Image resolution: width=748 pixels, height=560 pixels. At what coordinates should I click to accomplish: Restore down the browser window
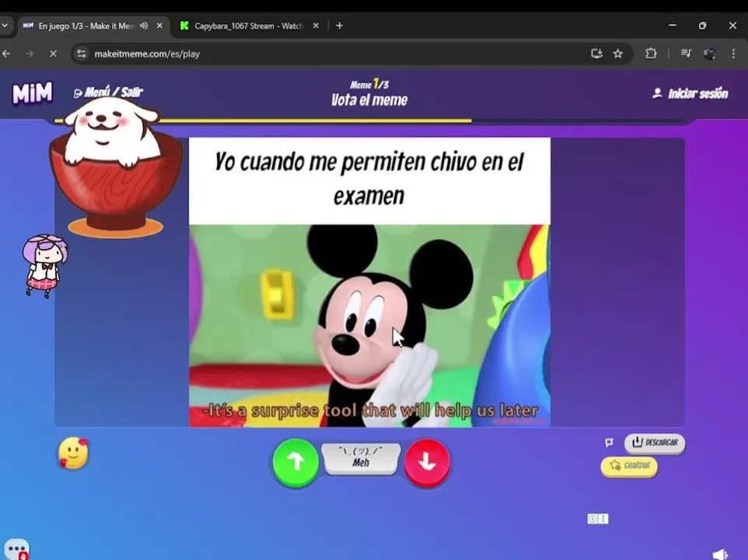(702, 26)
